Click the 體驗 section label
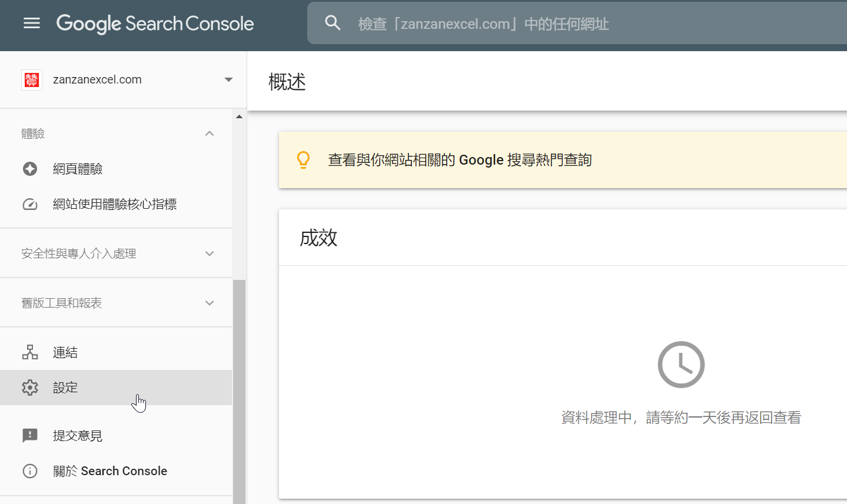 33,133
